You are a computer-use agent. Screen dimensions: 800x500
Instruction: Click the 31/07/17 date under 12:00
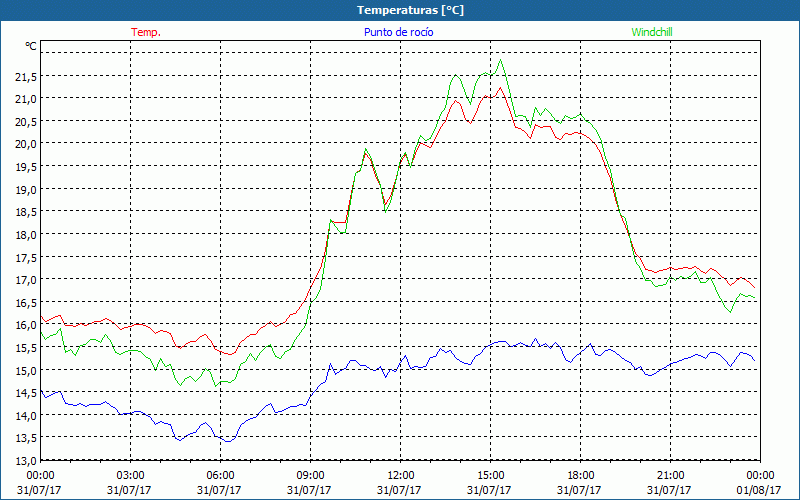click(x=399, y=490)
